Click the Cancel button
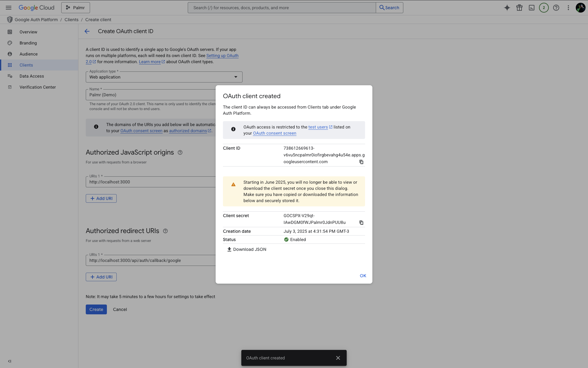Viewport: 588px width, 368px height. (120, 309)
